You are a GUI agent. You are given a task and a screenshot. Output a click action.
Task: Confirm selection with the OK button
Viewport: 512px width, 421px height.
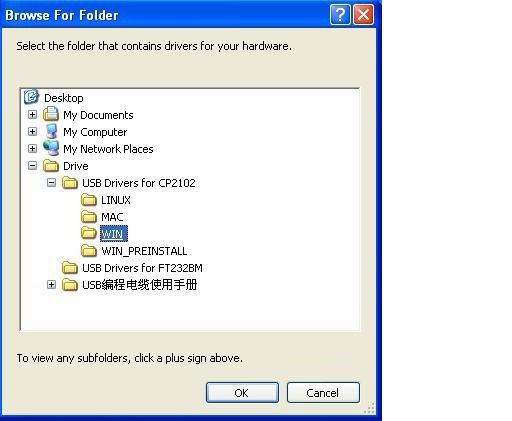click(x=242, y=393)
